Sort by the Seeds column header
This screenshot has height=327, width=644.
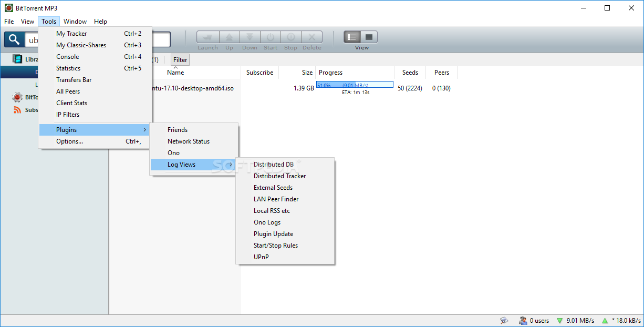click(x=410, y=73)
